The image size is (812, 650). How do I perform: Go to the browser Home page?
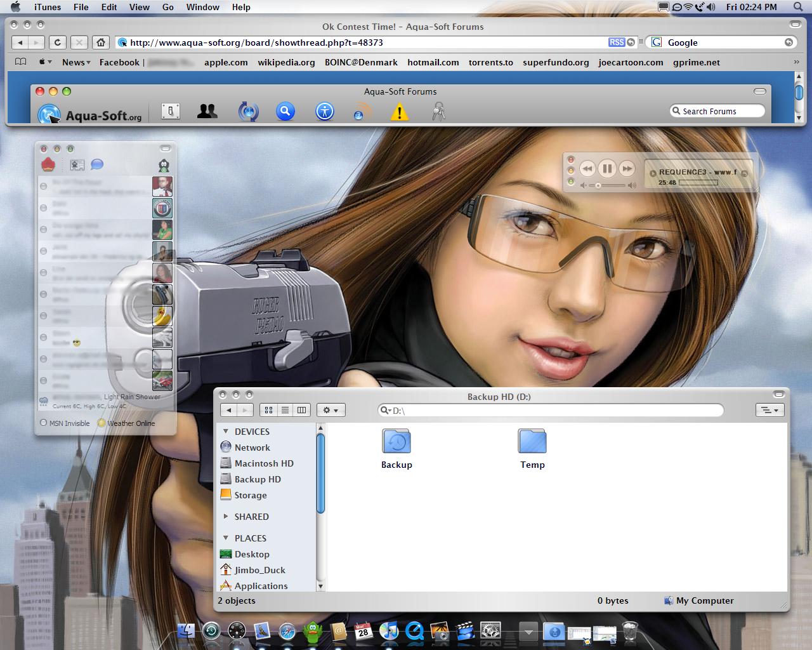(x=101, y=43)
